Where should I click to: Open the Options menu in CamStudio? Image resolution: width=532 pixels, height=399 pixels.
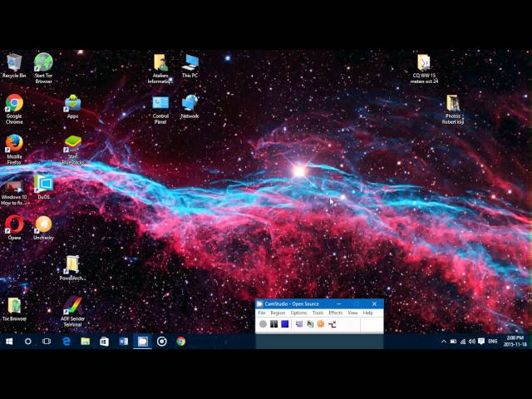(298, 313)
